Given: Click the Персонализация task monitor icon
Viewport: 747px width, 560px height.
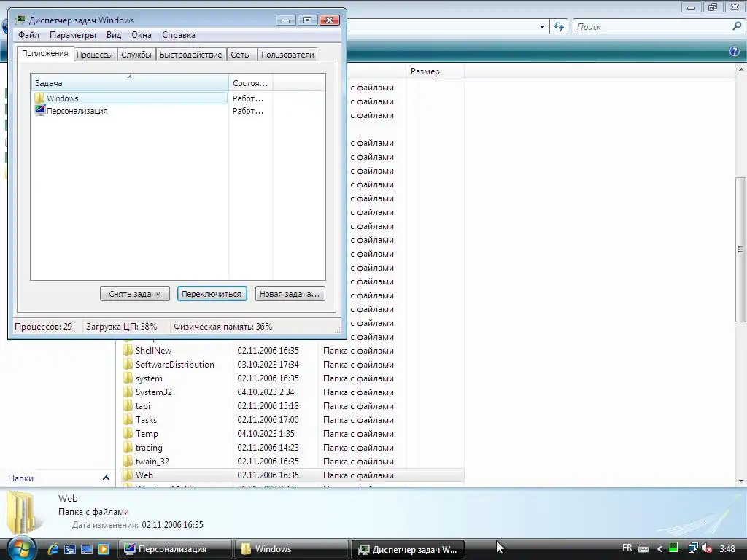Looking at the screenshot, I should 40,111.
